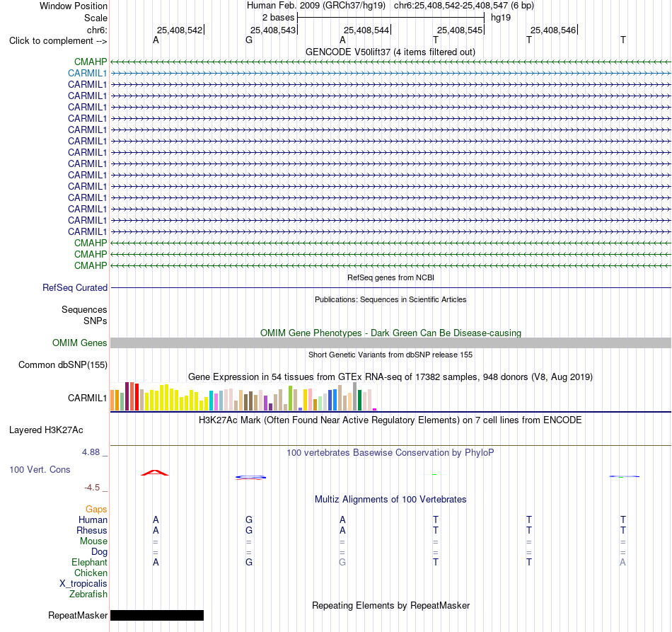Select the 'chr6:' ruler label
The height and width of the screenshot is (632, 672).
pos(97,30)
